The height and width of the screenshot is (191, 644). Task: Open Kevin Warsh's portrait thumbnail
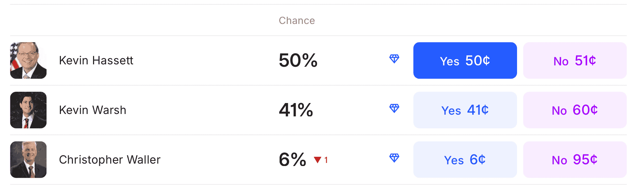tap(28, 110)
